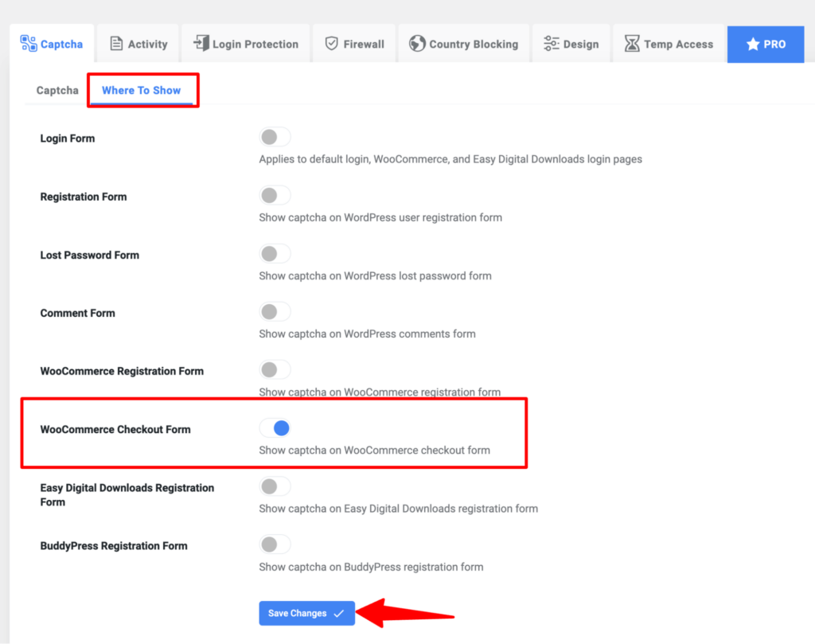The image size is (815, 644).
Task: Disable the WooCommerce Checkout Form toggle
Action: (275, 427)
